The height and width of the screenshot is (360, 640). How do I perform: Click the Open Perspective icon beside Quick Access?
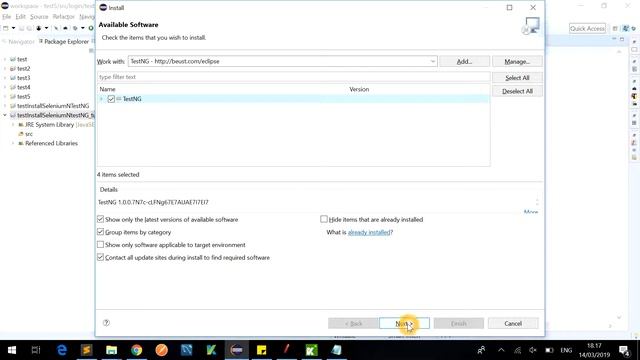[615, 28]
